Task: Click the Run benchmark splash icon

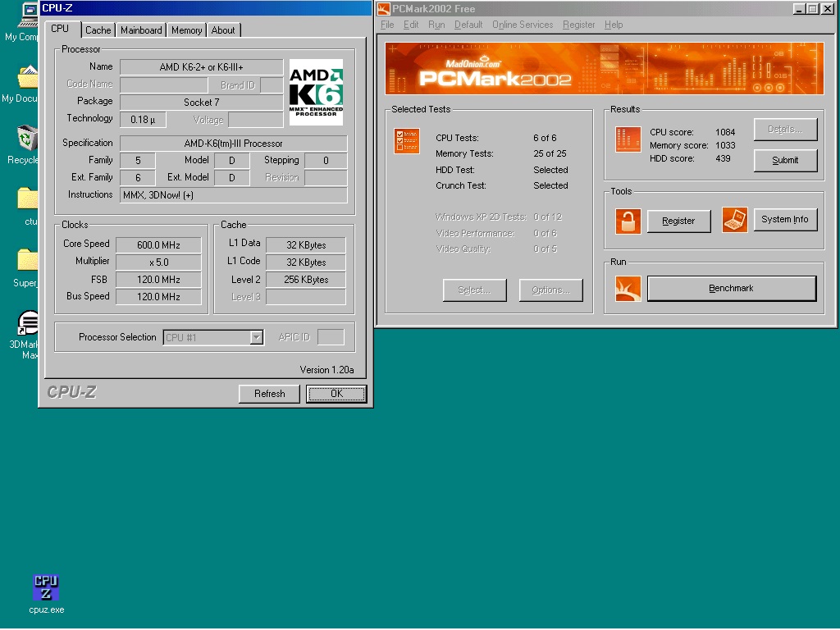Action: click(628, 289)
